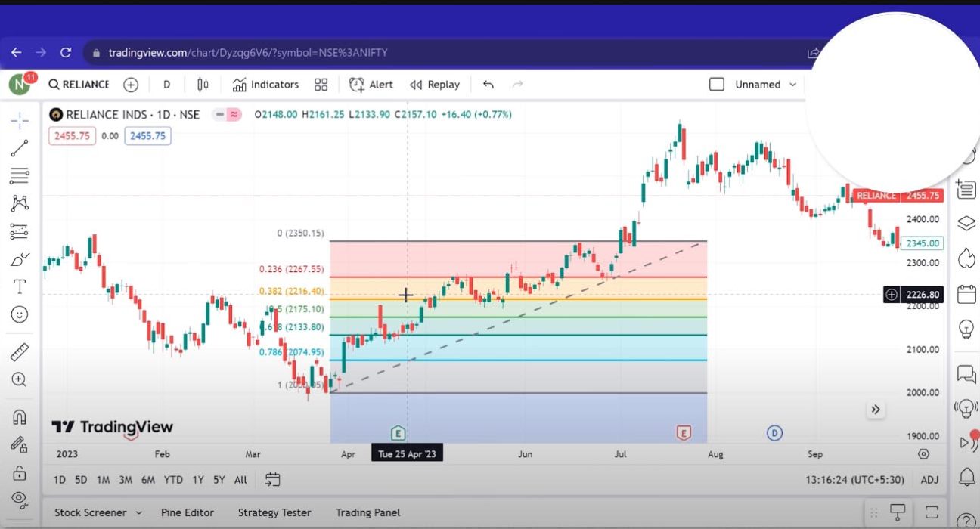Toggle hide all drawings eye icon
980x529 pixels.
tap(20, 498)
